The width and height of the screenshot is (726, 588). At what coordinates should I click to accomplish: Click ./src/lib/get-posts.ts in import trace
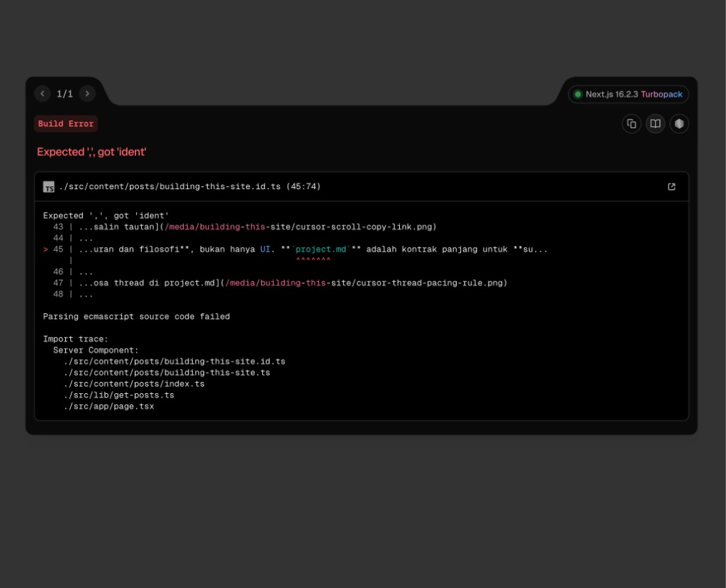pyautogui.click(x=118, y=395)
